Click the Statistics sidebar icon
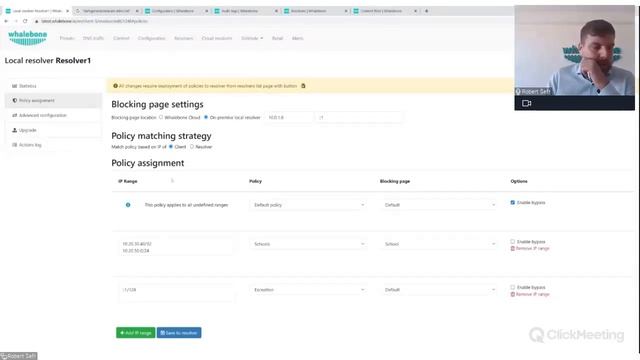Viewport: 640px width, 360px height. [14, 86]
